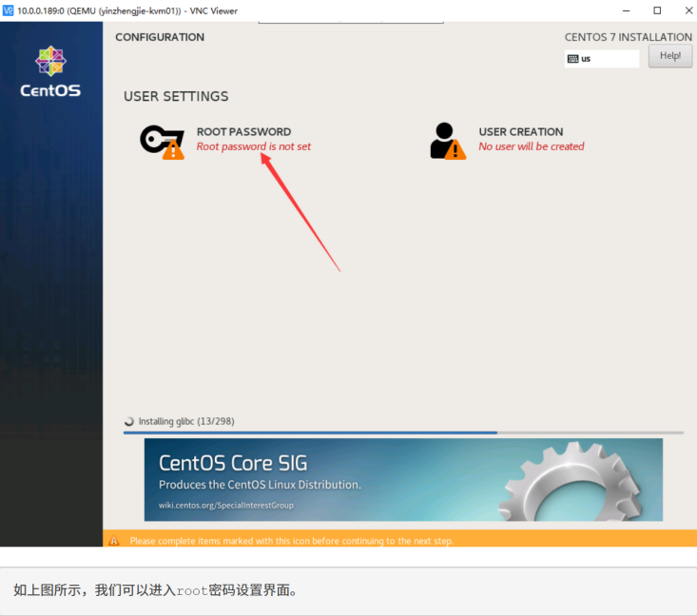Click "Root password is not set" text
Viewport: 697px width, 616px height.
click(253, 146)
